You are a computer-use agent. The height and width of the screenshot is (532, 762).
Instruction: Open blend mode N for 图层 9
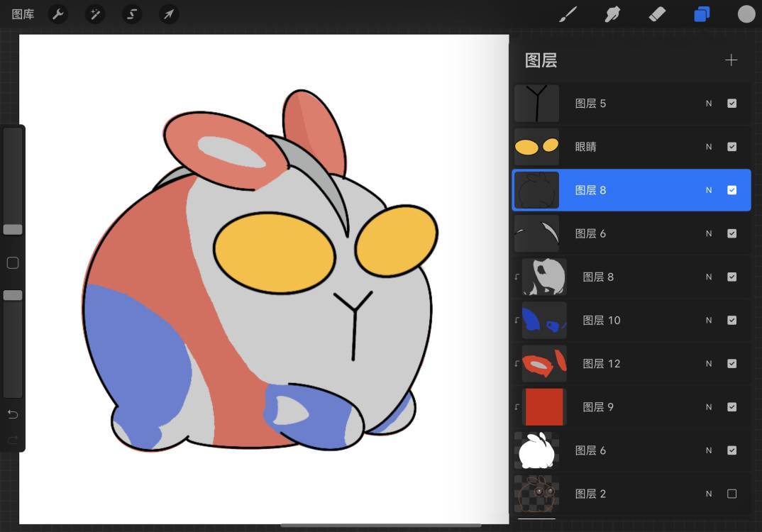click(x=709, y=406)
